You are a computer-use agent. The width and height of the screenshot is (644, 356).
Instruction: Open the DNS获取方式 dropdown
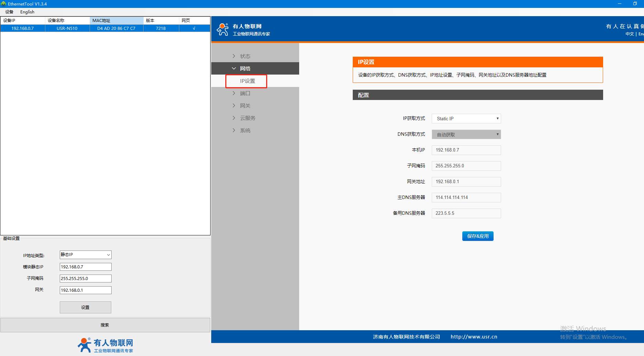466,134
